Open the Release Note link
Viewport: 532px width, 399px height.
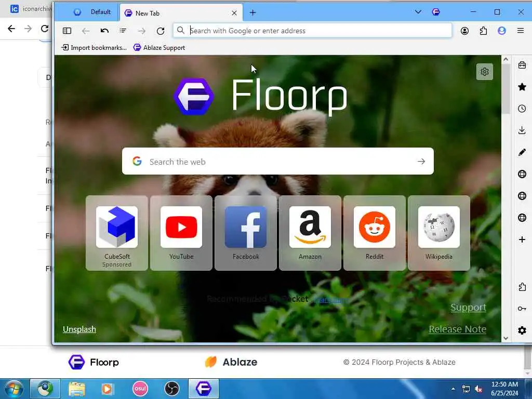tap(457, 329)
